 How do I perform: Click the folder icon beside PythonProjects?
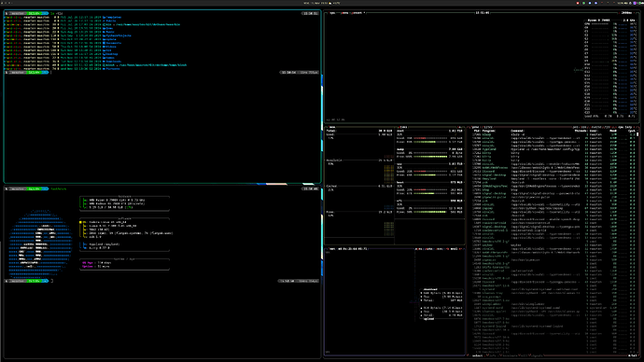click(x=104, y=35)
